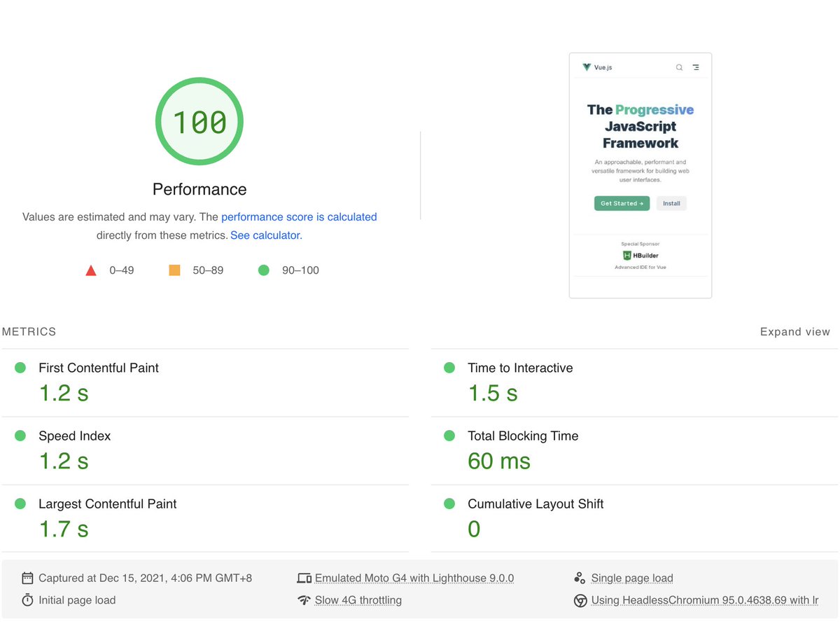Click the branch icon next to Single page load
840x624 pixels.
click(x=580, y=577)
